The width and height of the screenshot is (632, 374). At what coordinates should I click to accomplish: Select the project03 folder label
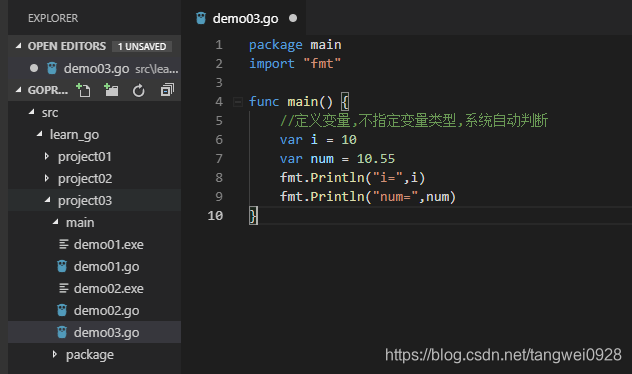pyautogui.click(x=85, y=201)
